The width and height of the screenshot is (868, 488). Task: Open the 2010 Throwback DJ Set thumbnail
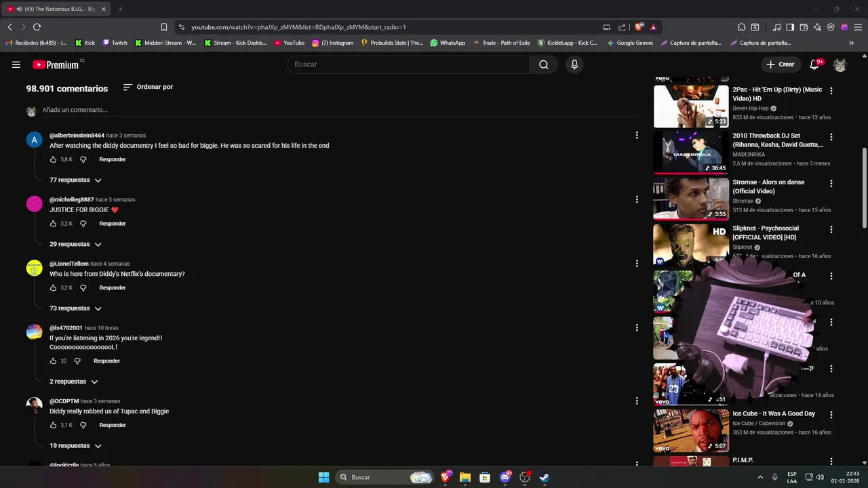coord(691,152)
